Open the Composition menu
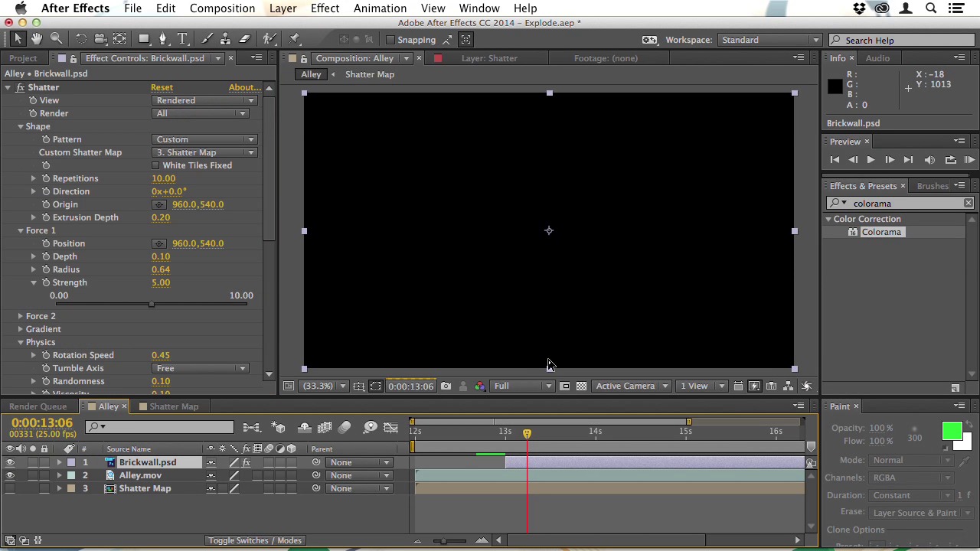 [222, 8]
